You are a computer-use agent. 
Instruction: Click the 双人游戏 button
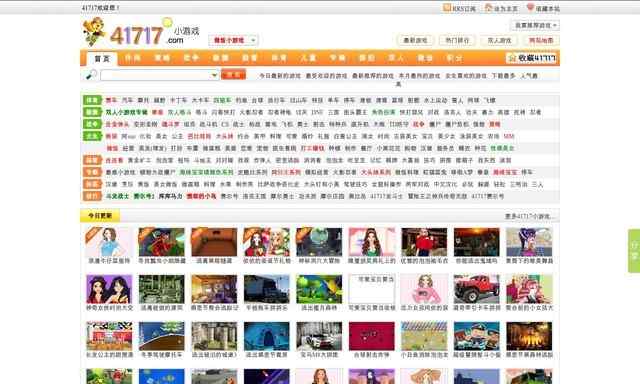point(499,40)
